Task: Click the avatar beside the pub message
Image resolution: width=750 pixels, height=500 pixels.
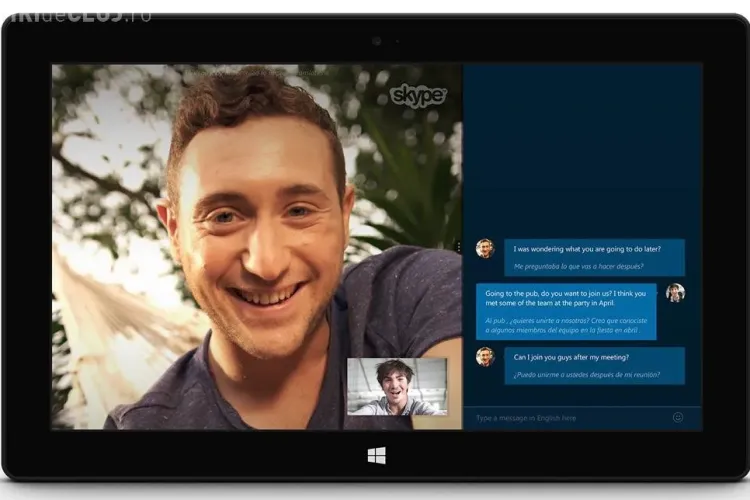Action: coord(676,292)
